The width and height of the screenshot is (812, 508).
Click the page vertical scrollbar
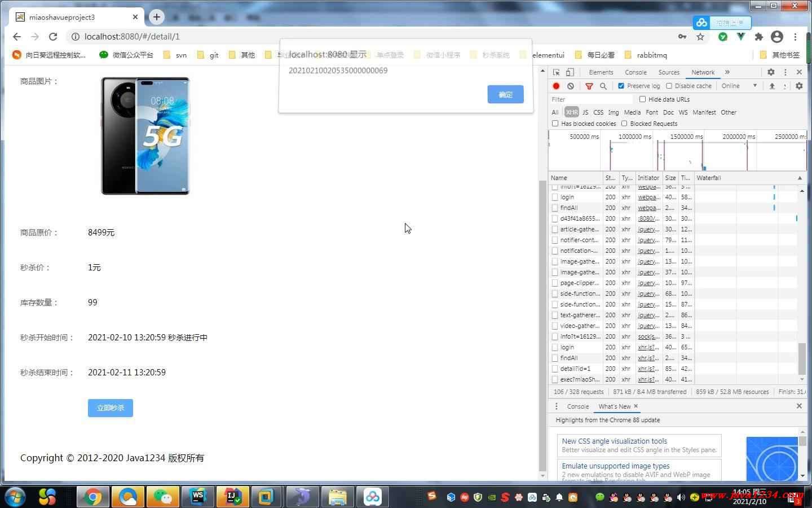[542, 326]
